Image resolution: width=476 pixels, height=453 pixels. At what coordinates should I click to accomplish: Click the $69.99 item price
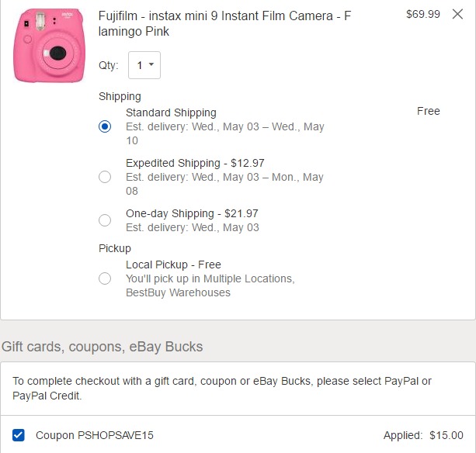[423, 14]
